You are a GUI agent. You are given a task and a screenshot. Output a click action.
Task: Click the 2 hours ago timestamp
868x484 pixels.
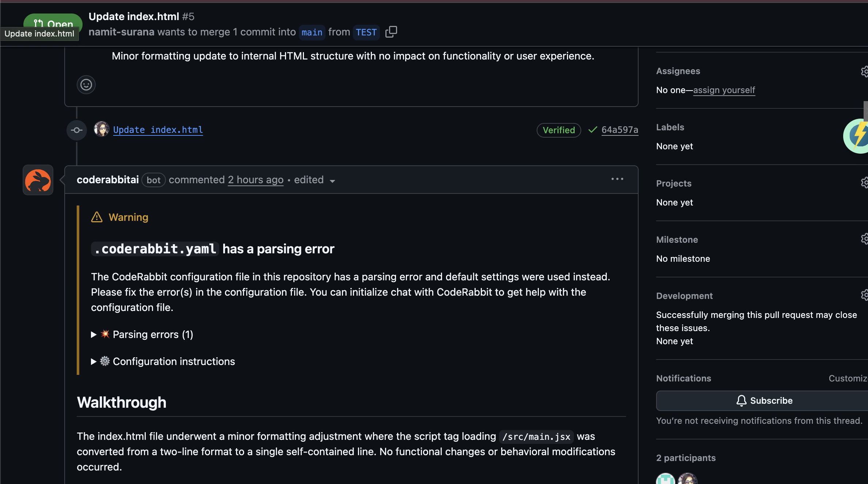point(255,180)
